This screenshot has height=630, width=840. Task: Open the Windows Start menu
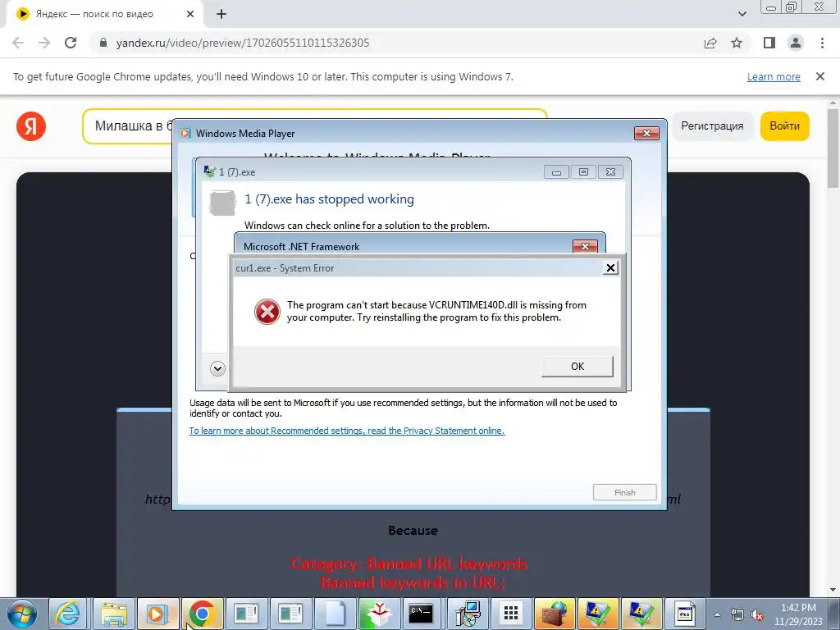coord(21,614)
